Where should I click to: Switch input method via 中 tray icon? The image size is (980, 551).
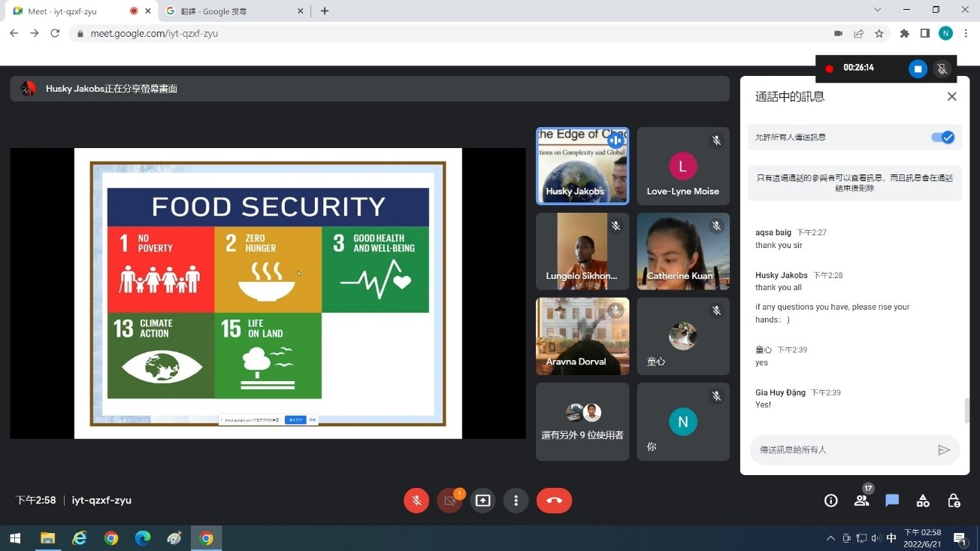pos(891,538)
